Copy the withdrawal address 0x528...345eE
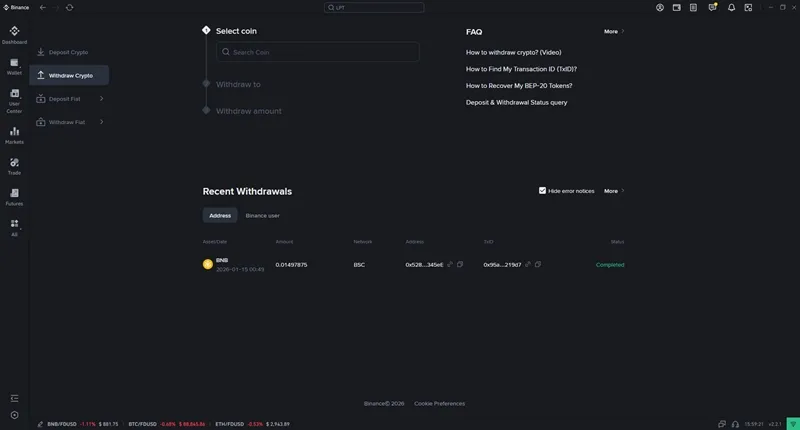800x430 pixels. pyautogui.click(x=460, y=265)
